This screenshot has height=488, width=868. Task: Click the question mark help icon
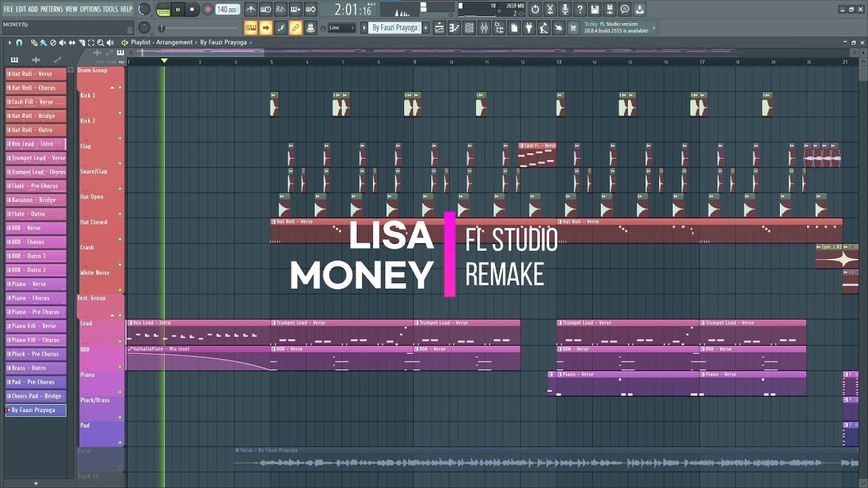pos(580,9)
